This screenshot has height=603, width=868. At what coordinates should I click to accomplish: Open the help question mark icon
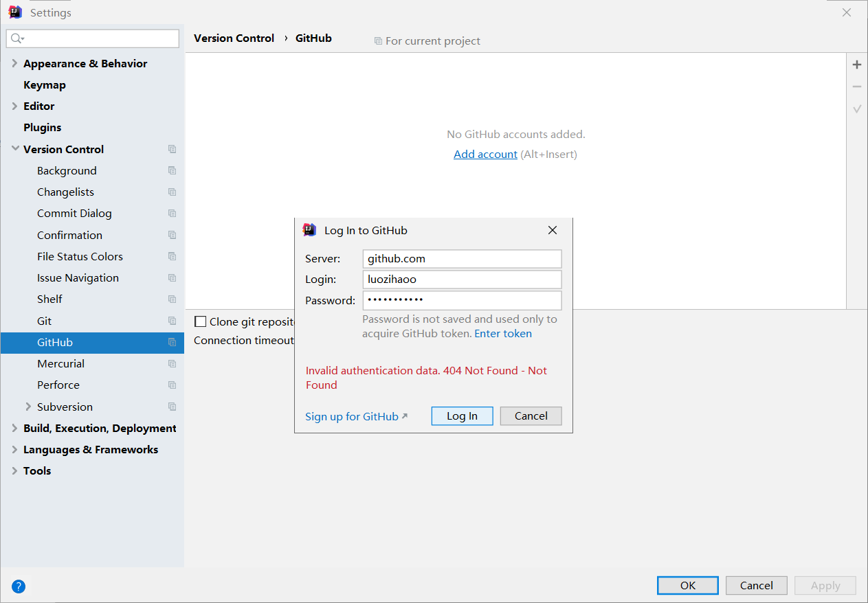pos(19,587)
